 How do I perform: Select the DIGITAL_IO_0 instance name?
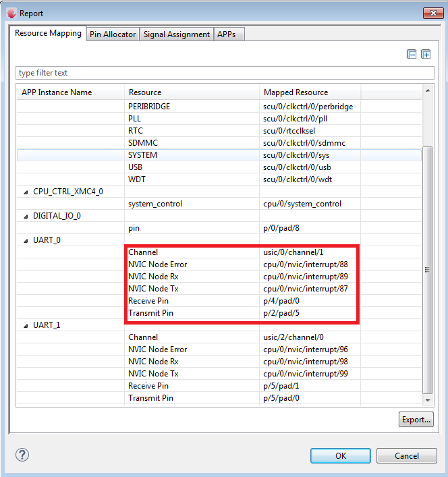pos(57,216)
